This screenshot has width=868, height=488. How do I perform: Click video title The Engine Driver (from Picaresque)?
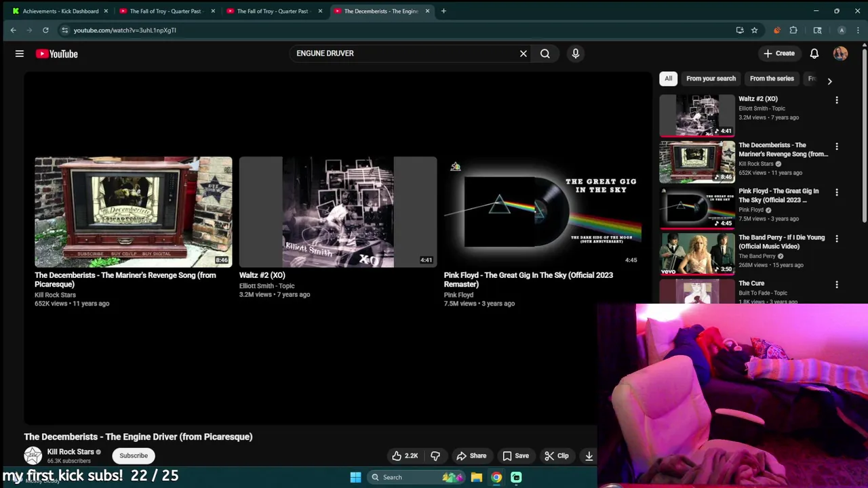coord(138,436)
